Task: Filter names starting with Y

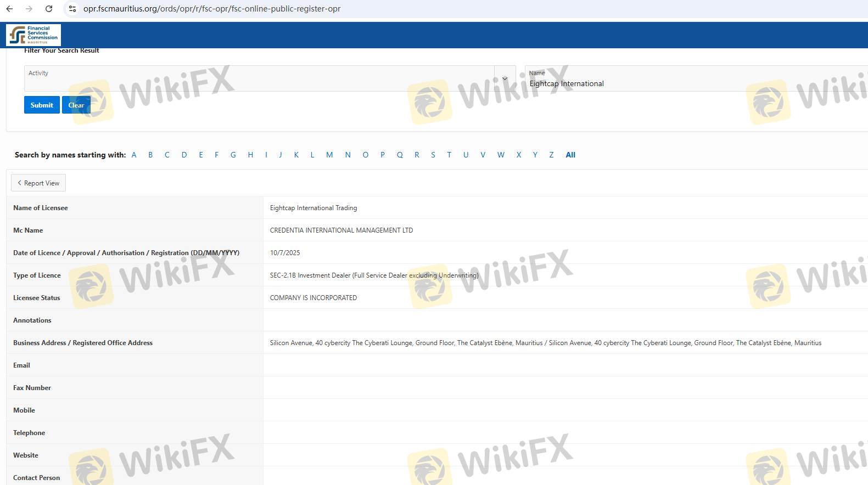Action: point(535,155)
